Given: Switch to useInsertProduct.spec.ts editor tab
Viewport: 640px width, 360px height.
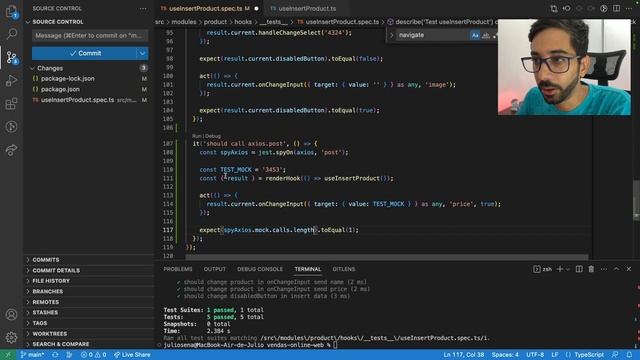Looking at the screenshot, I should click(x=209, y=8).
